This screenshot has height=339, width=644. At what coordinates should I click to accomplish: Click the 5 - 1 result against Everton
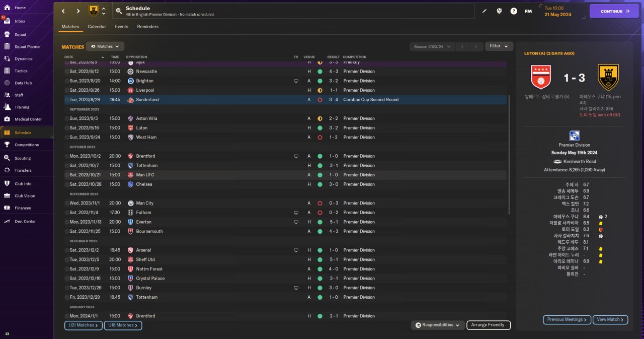click(x=334, y=222)
